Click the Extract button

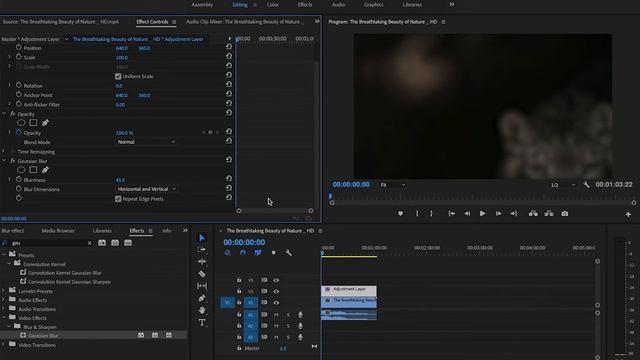click(x=549, y=213)
